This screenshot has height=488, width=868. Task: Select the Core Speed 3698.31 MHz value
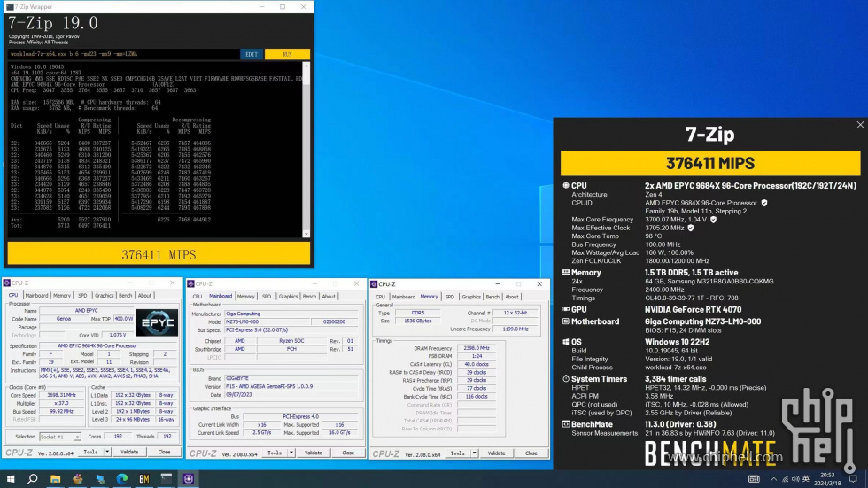61,395
